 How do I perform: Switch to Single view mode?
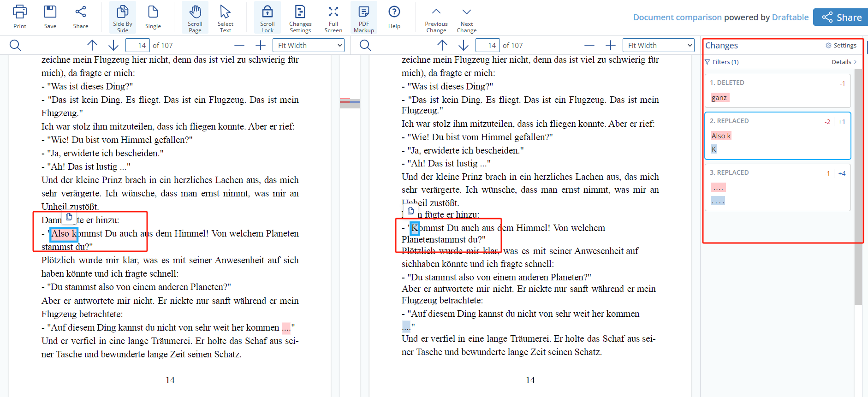(153, 17)
